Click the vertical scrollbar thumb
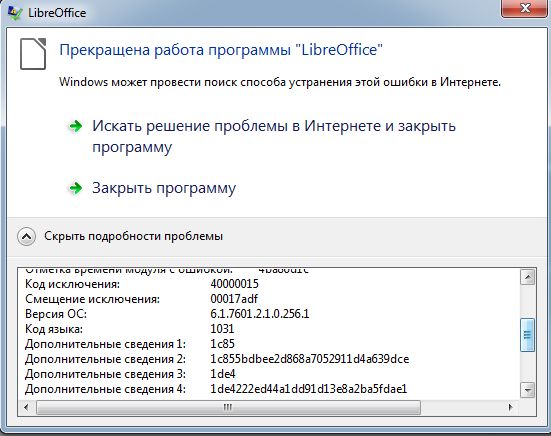551x436 pixels. pyautogui.click(x=527, y=334)
